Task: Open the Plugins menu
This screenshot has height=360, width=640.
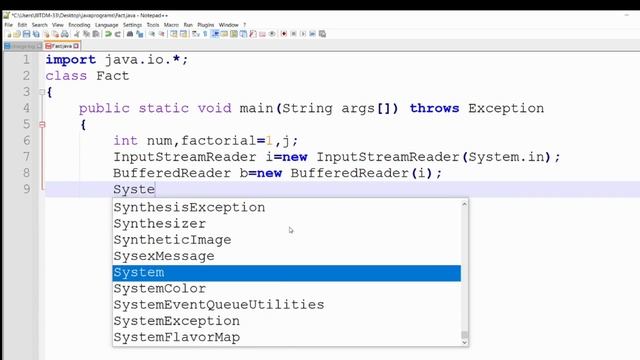Action: (206, 25)
